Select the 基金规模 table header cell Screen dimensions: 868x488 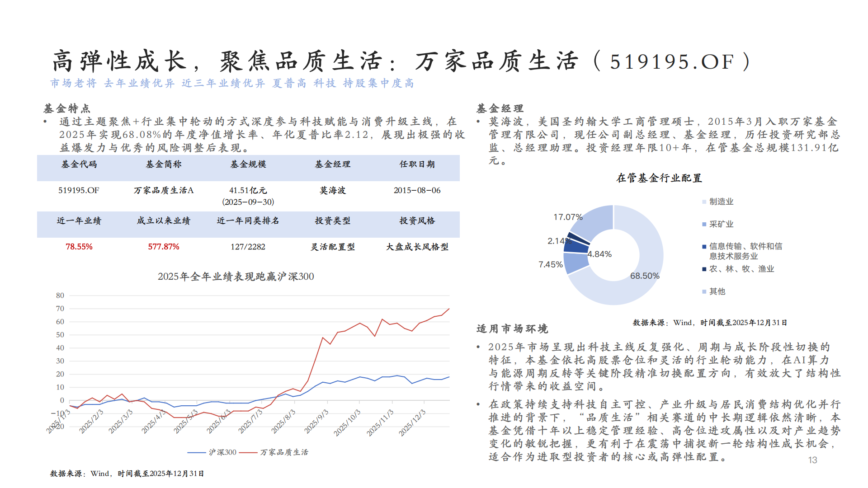tap(248, 164)
